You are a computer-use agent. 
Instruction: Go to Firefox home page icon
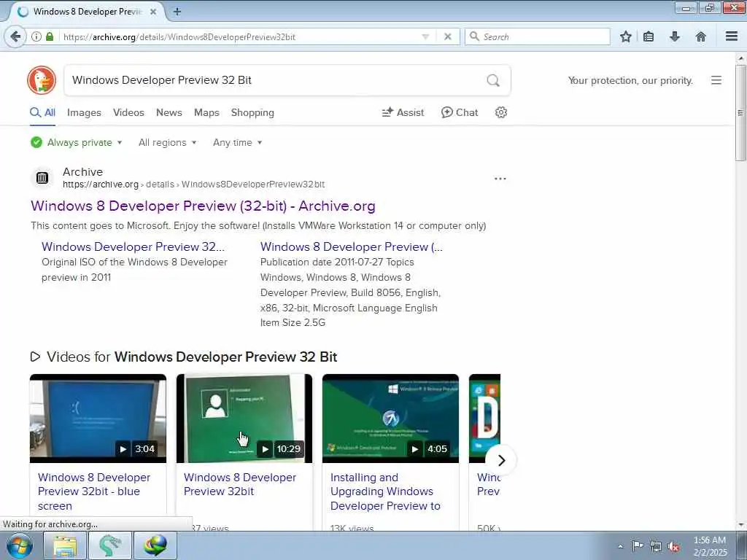coord(701,36)
